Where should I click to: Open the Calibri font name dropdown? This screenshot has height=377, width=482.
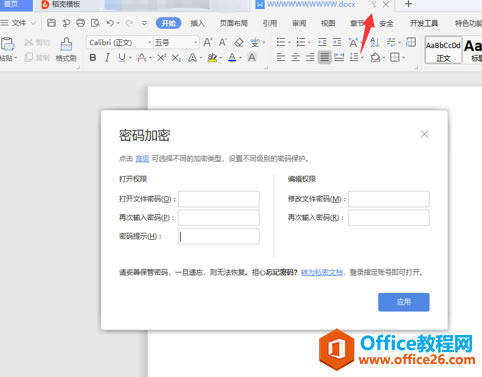click(119, 43)
